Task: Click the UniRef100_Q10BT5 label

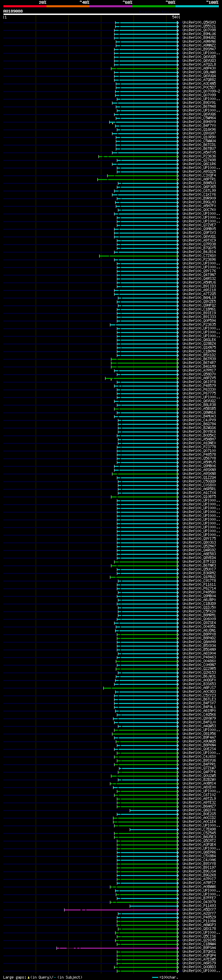Action: click(199, 497)
